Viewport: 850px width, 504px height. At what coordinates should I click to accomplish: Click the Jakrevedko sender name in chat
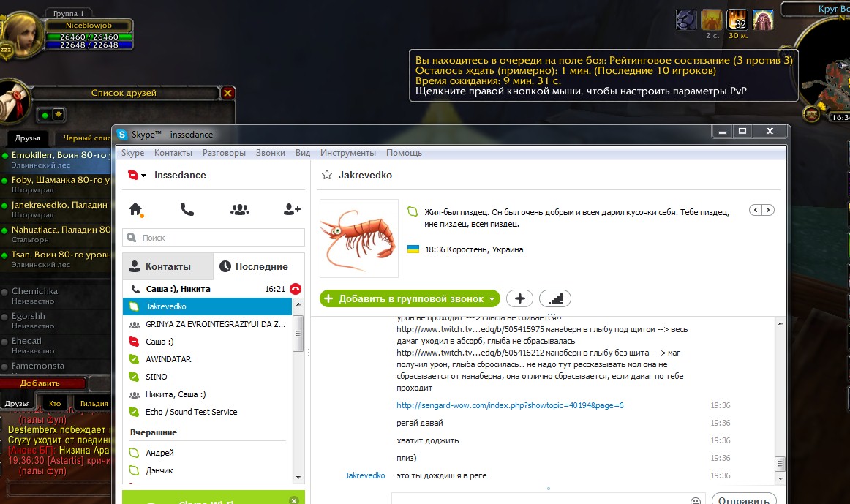pyautogui.click(x=365, y=475)
